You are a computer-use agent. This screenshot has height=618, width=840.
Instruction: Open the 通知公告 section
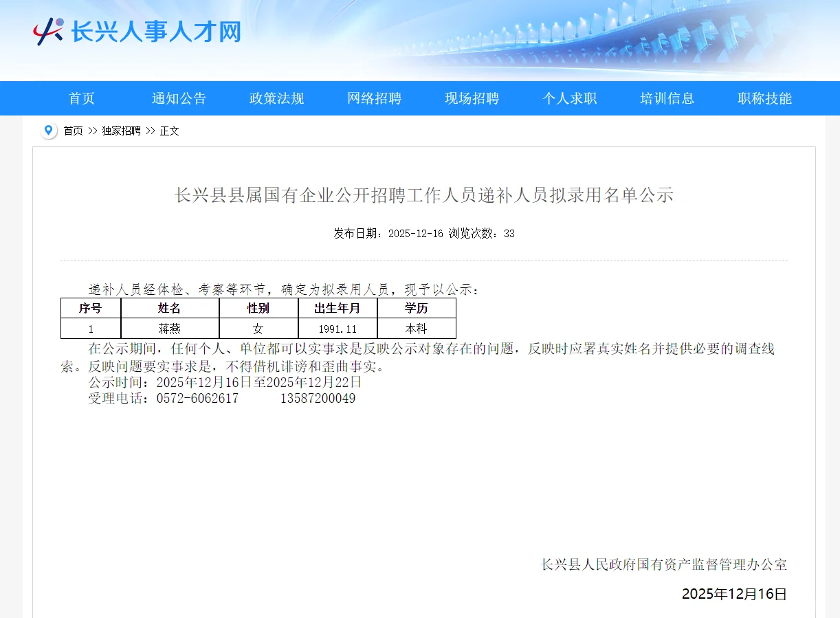pyautogui.click(x=179, y=98)
